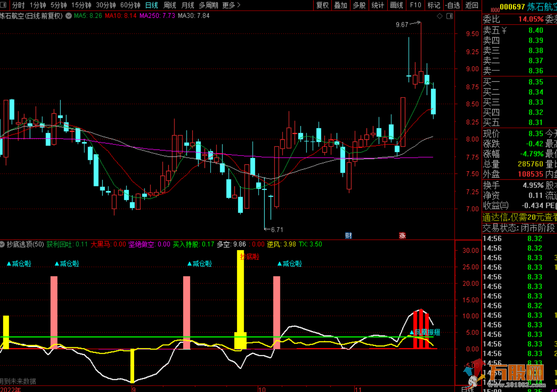Click the 交易状态: 闭市阶段 status row

tap(519, 228)
